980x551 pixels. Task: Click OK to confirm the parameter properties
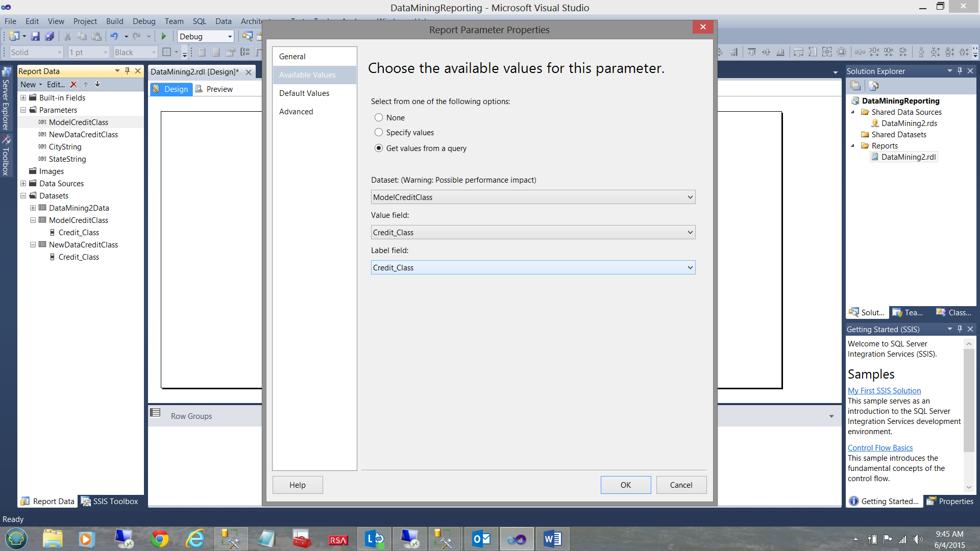tap(625, 485)
